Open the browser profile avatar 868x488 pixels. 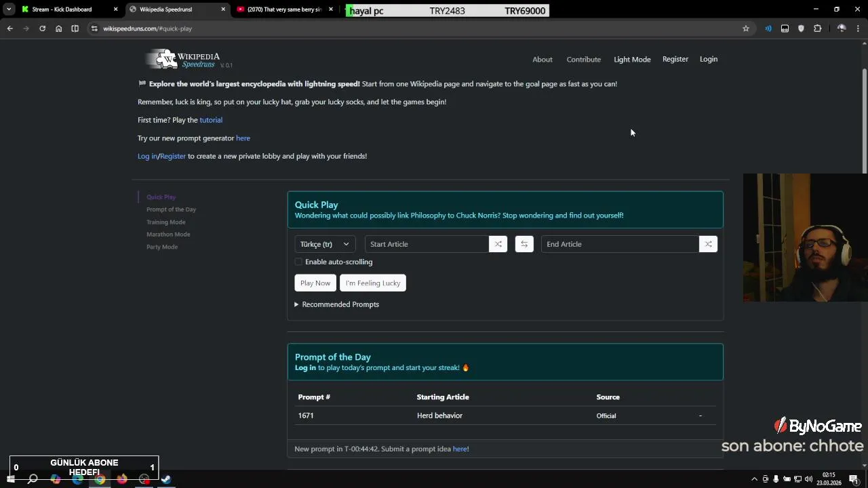[842, 28]
